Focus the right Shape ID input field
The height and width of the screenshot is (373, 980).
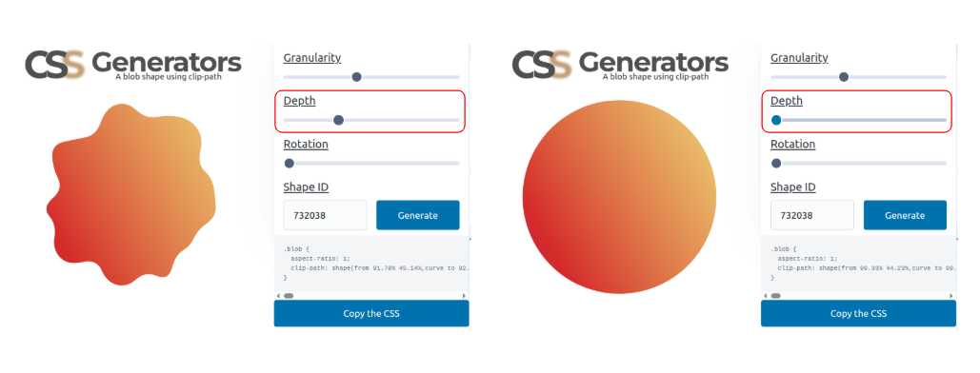pos(811,215)
